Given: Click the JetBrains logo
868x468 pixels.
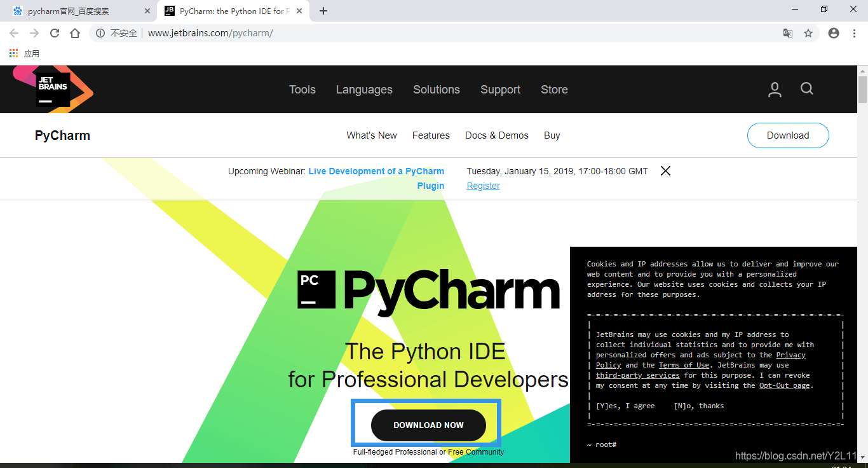Looking at the screenshot, I should (53, 89).
